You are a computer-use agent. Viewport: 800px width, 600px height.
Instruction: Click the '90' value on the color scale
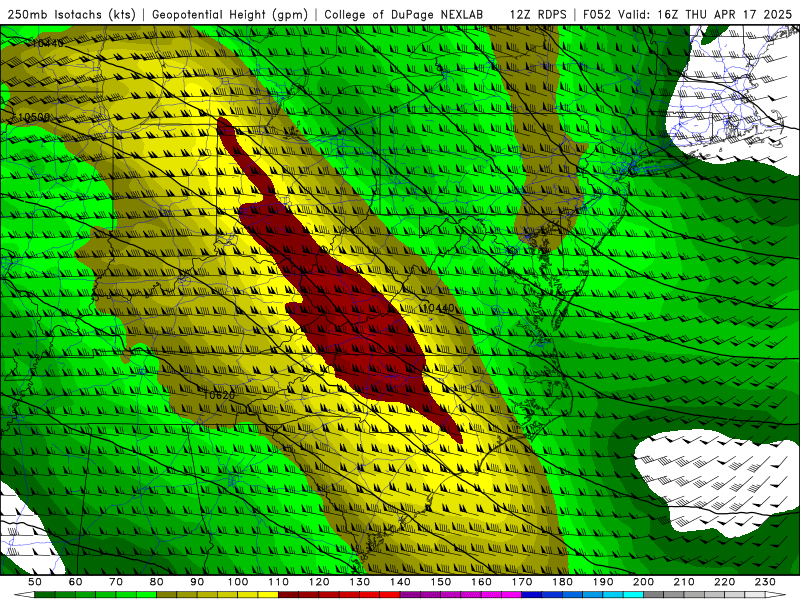tap(197, 582)
